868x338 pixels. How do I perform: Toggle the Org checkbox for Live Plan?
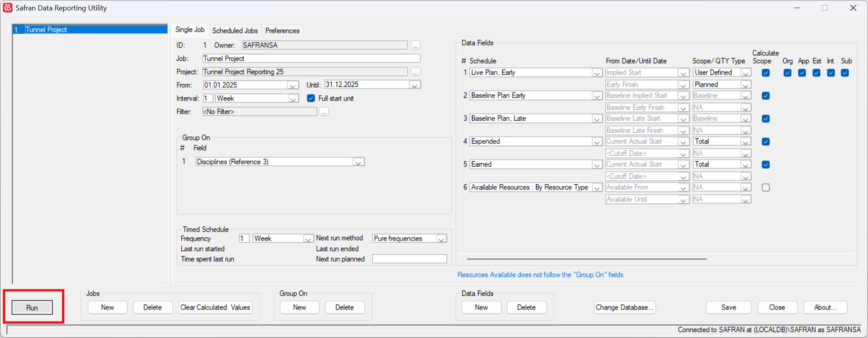[788, 73]
